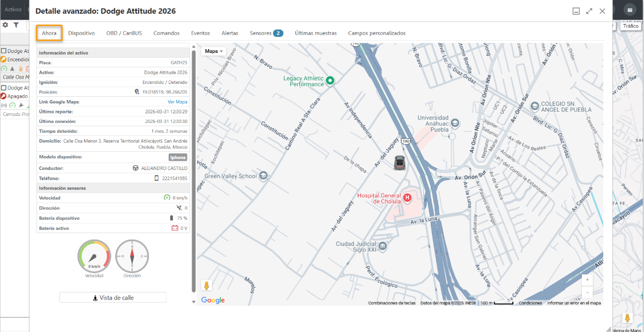Open settings gear in background asset list

point(5,25)
